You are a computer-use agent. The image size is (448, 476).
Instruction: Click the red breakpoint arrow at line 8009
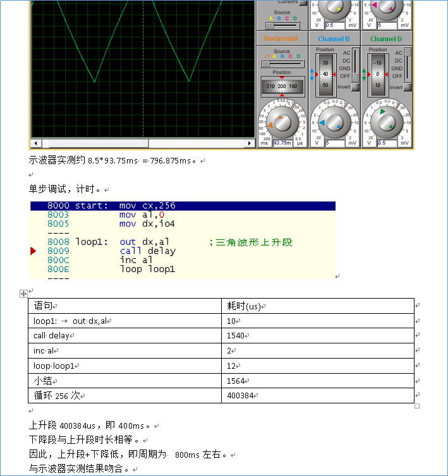point(33,251)
